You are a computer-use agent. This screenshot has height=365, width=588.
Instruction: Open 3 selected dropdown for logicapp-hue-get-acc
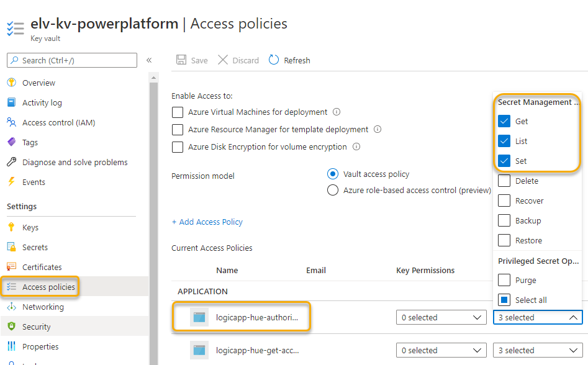(538, 350)
